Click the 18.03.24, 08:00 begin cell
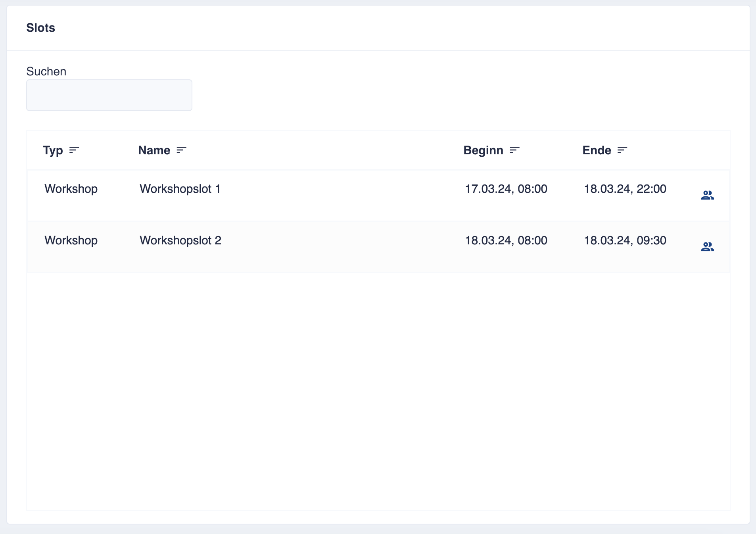Viewport: 756px width, 534px height. tap(506, 240)
